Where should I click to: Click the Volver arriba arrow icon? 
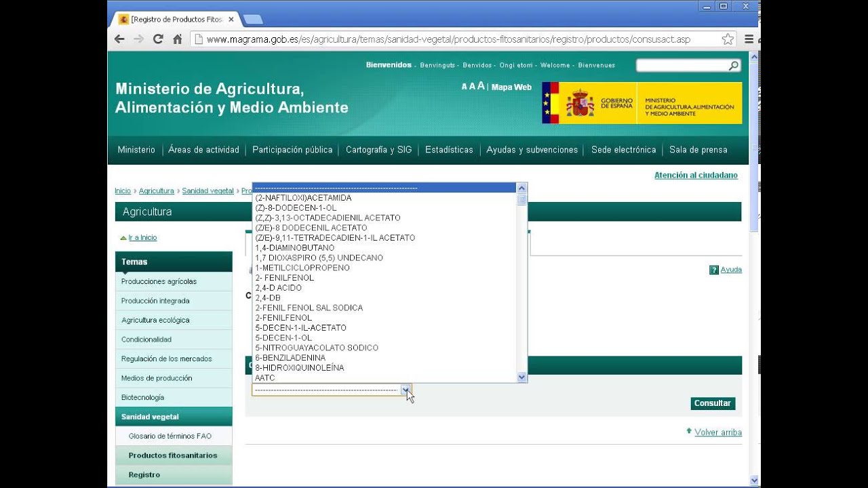pyautogui.click(x=689, y=431)
